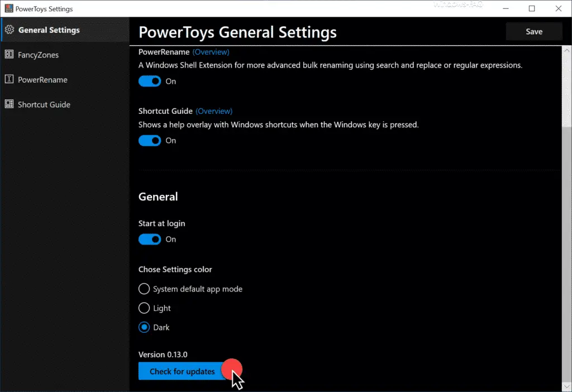The height and width of the screenshot is (392, 572).
Task: Click the vertical scrollbar thumb
Action: point(566,255)
